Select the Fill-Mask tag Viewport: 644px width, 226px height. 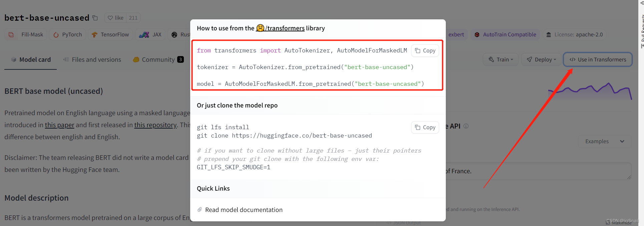(26, 35)
